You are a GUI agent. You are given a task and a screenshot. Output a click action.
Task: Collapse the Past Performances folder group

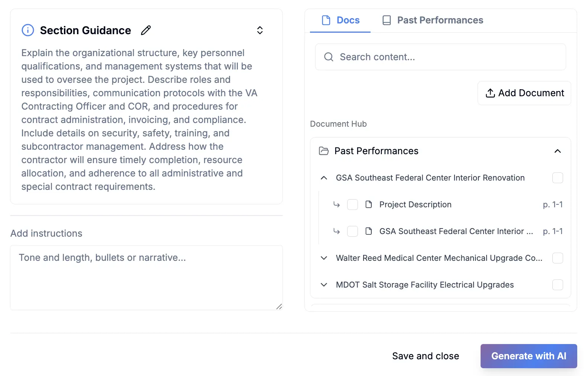coord(558,151)
